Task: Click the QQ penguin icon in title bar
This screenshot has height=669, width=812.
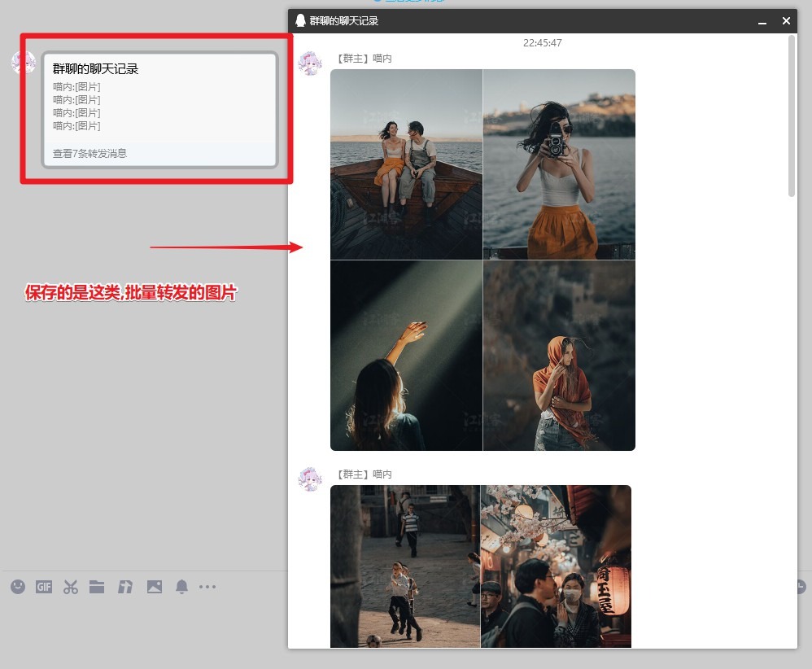Action: (x=301, y=20)
